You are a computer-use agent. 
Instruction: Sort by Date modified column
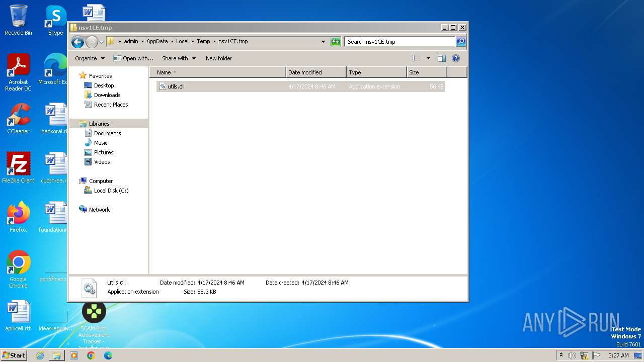coord(316,72)
